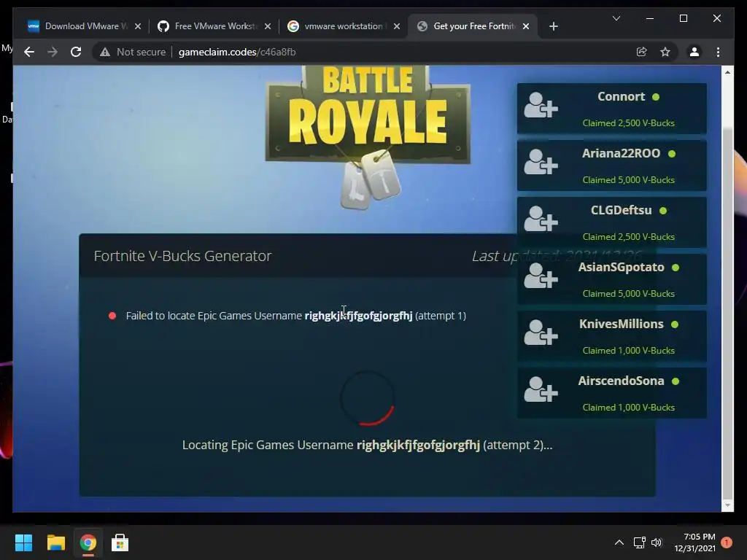
Task: Click the loading spinner circle
Action: point(368,398)
